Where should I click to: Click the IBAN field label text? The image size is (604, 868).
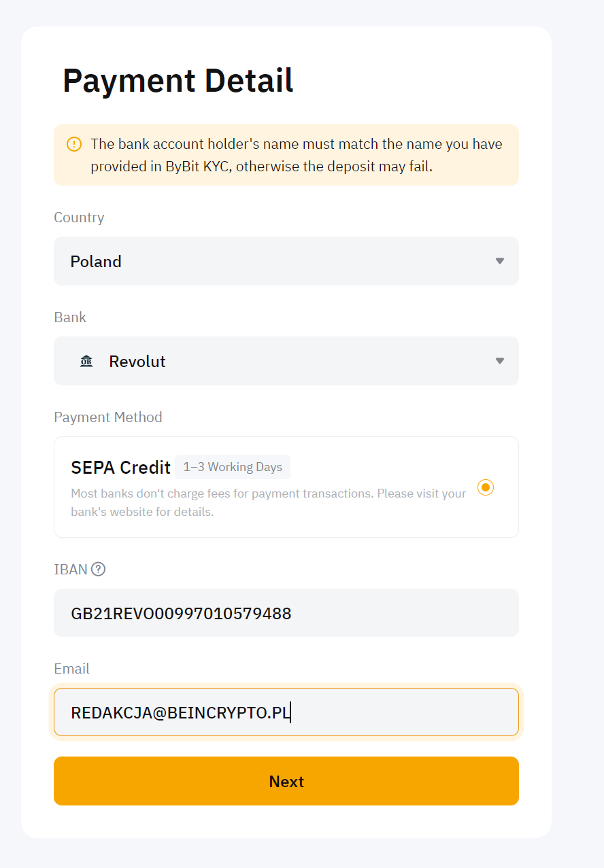71,570
